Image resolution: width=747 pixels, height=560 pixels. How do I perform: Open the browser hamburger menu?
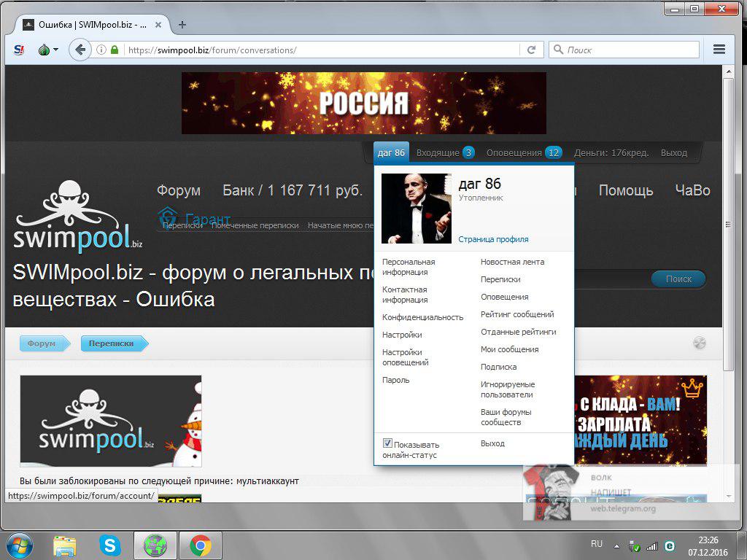pos(719,50)
